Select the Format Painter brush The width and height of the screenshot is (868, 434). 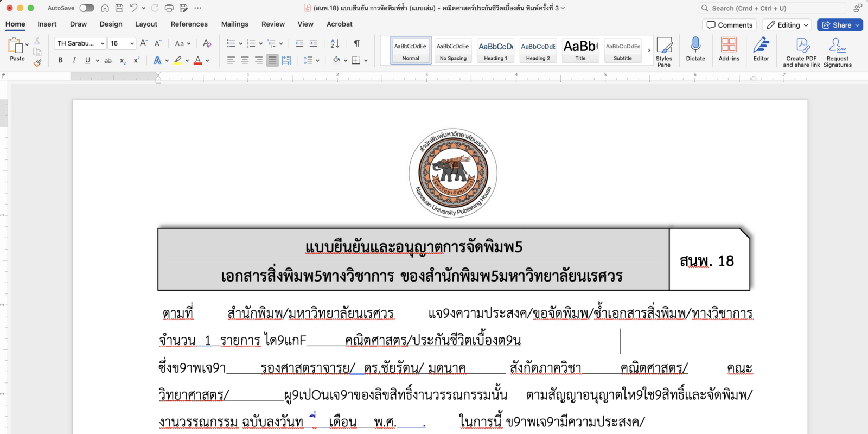point(37,63)
